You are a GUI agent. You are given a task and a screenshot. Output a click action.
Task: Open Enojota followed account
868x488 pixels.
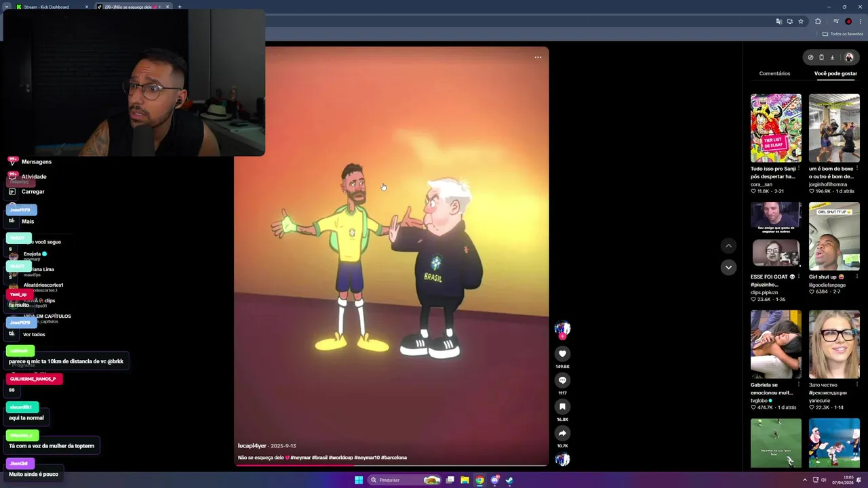coord(33,254)
